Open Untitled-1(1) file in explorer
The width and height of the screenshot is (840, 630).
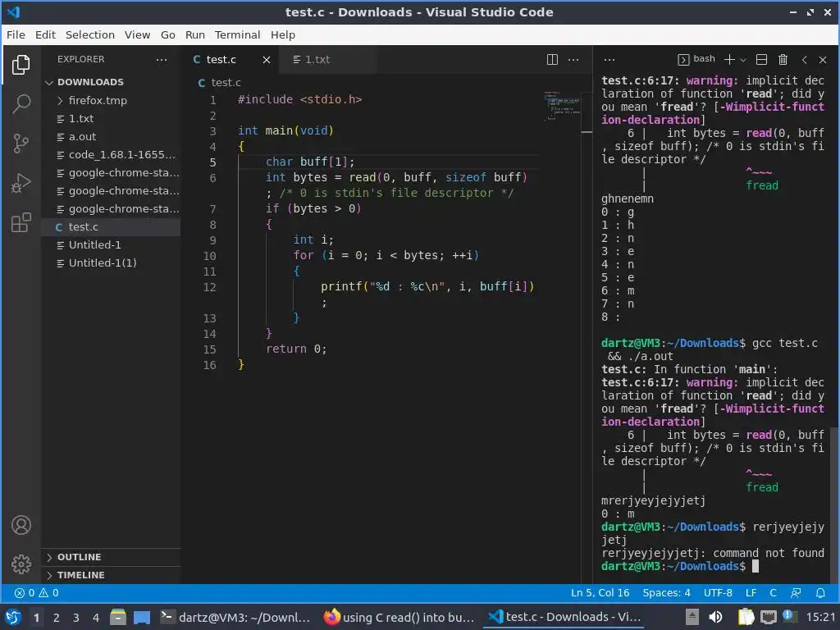pyautogui.click(x=111, y=263)
